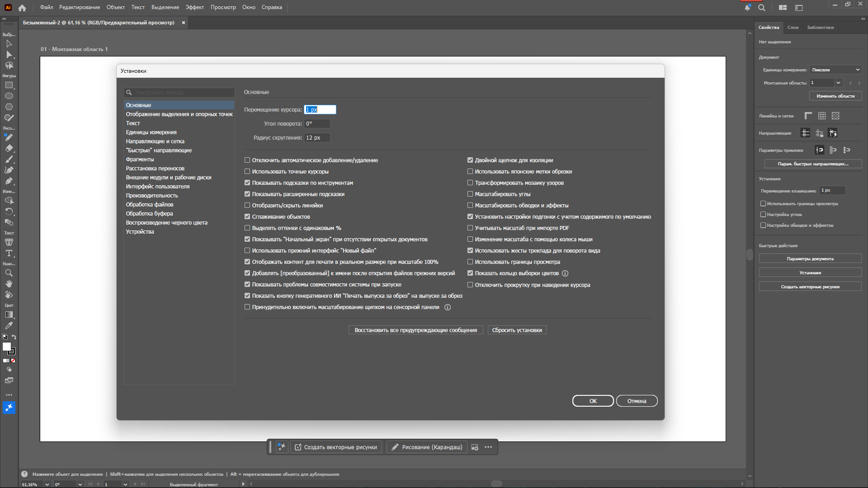This screenshot has height=488, width=868.
Task: Uncheck 'Двойной щелчок для изоляции'
Action: coord(470,160)
